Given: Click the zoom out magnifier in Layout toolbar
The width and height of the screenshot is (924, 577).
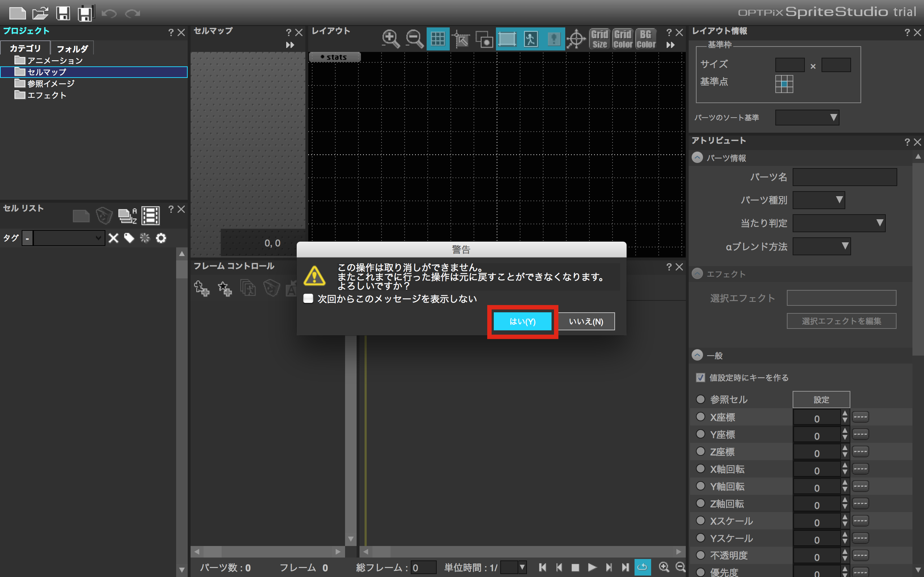Looking at the screenshot, I should coord(414,39).
